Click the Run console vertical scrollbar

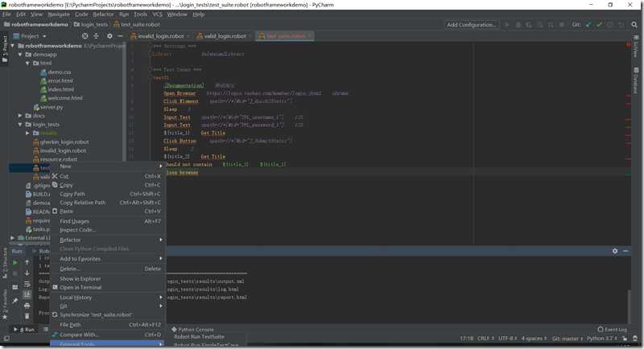pyautogui.click(x=629, y=306)
